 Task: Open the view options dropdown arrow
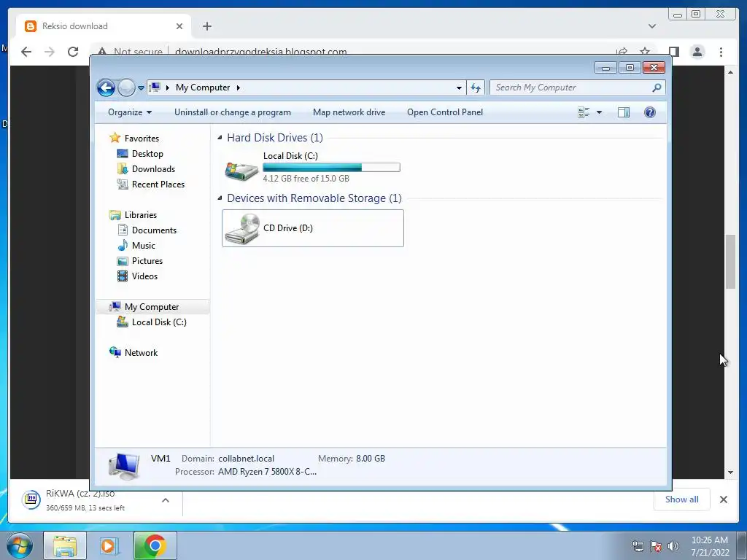coord(600,112)
